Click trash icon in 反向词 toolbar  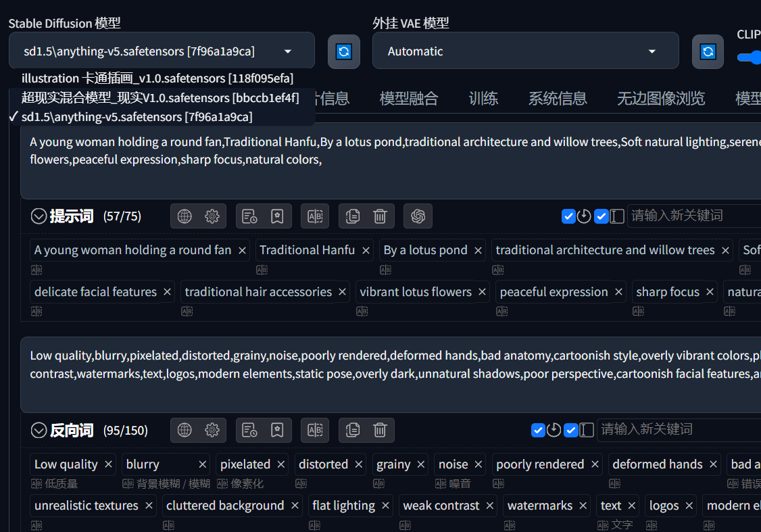(x=380, y=430)
